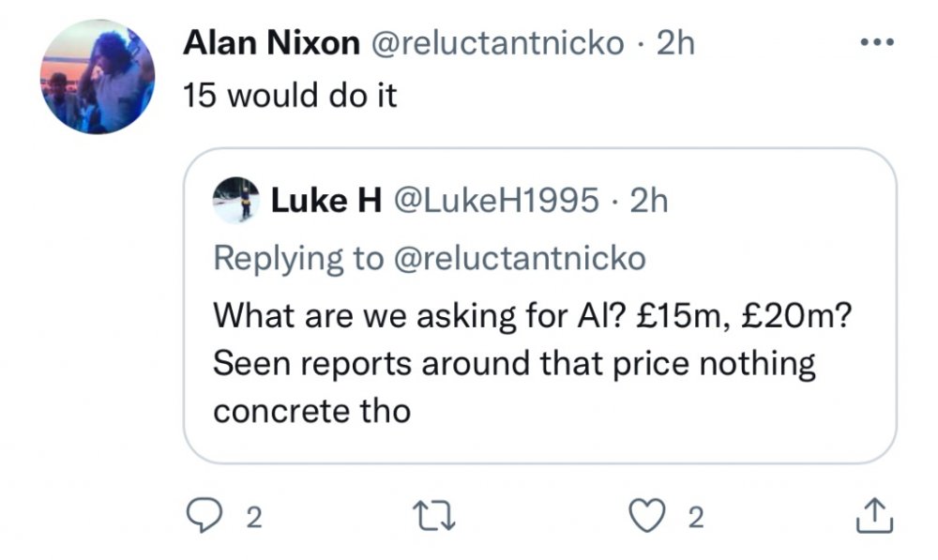Click the quoted tweet's 2h timestamp
The width and height of the screenshot is (938, 560).
pyautogui.click(x=649, y=200)
